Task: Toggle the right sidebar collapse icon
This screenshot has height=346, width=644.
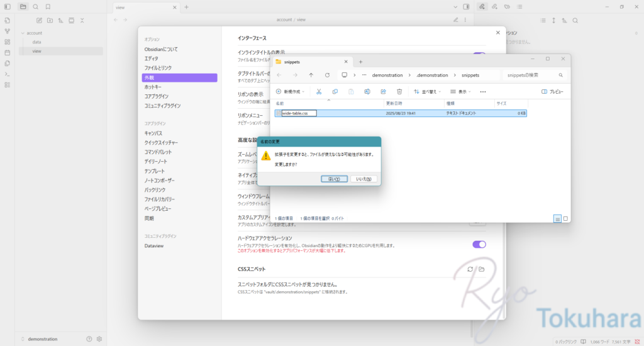Action: pos(466,7)
